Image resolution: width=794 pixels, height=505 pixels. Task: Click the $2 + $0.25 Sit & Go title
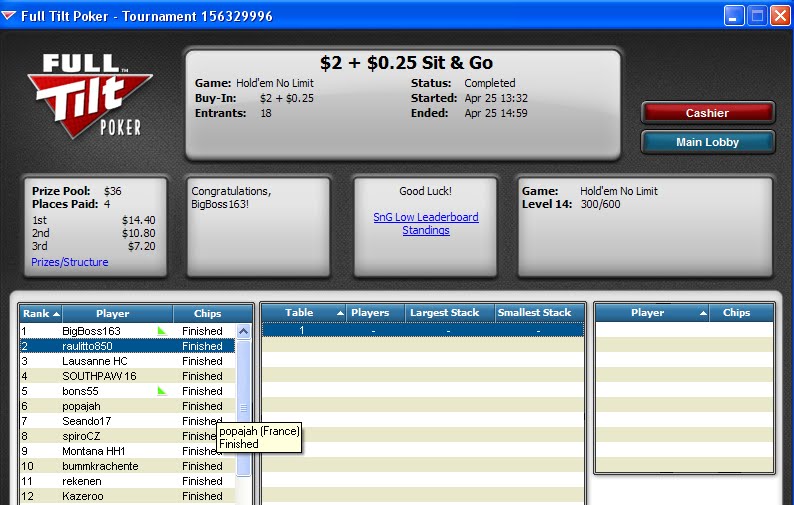coord(406,63)
